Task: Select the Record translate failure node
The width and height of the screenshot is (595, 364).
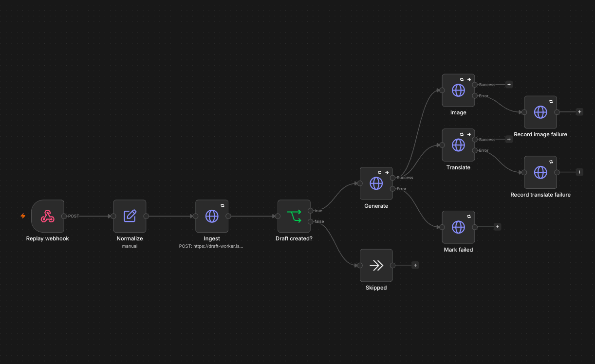Action: pyautogui.click(x=540, y=172)
